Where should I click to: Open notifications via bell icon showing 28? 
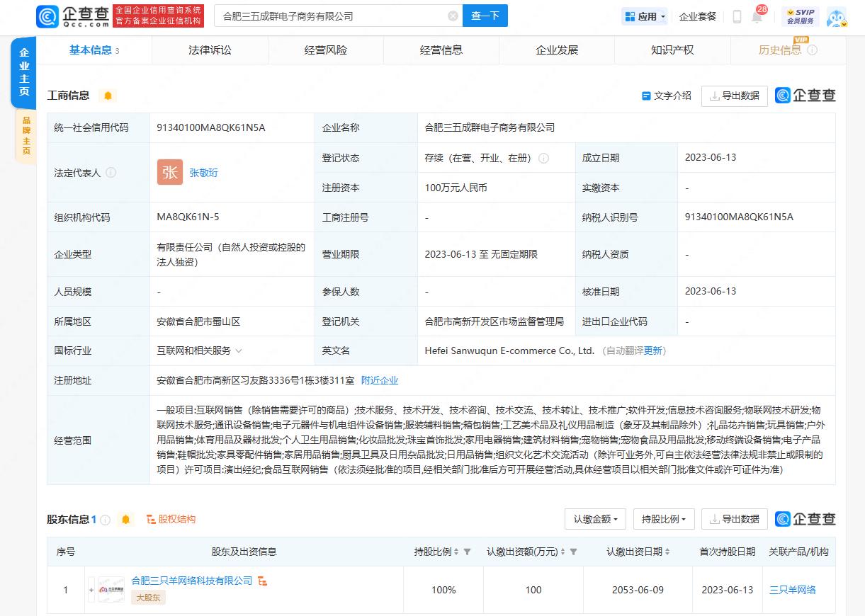pos(757,17)
